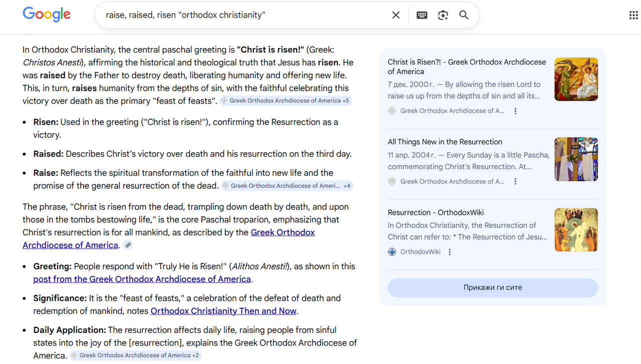Click the 'Прикажи ги сите' show all button
The image size is (641, 364).
pos(493,288)
